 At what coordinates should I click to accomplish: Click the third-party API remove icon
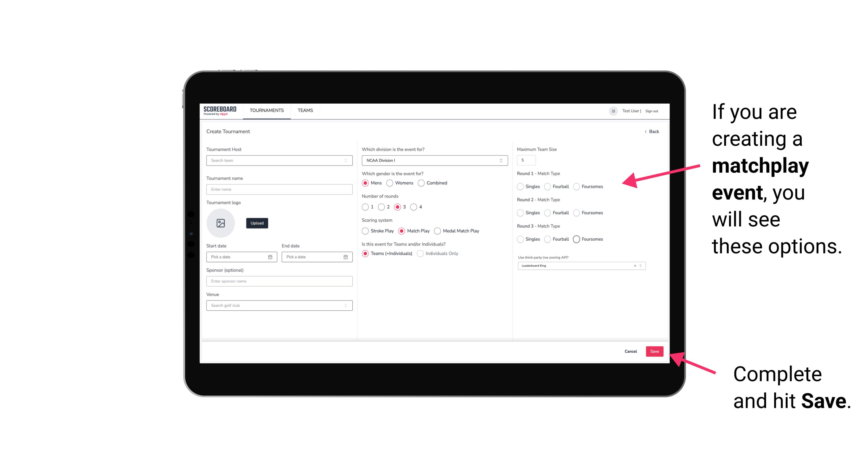[x=635, y=266]
